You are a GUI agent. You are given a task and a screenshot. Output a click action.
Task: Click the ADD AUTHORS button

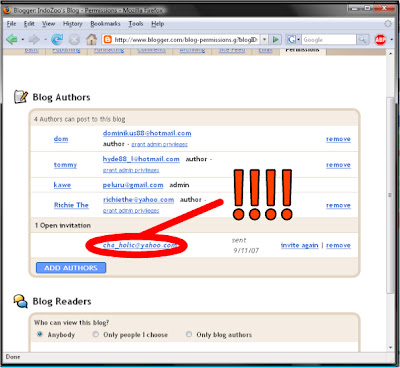click(71, 268)
